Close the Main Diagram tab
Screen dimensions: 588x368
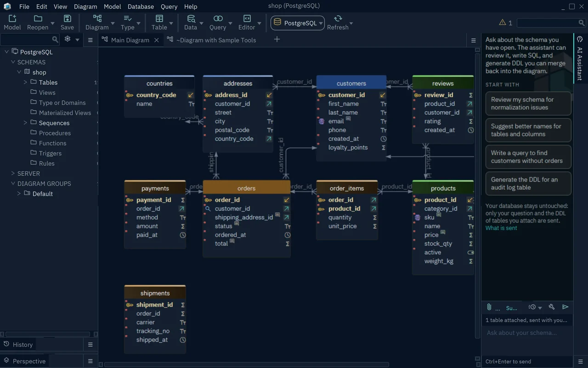pyautogui.click(x=156, y=40)
